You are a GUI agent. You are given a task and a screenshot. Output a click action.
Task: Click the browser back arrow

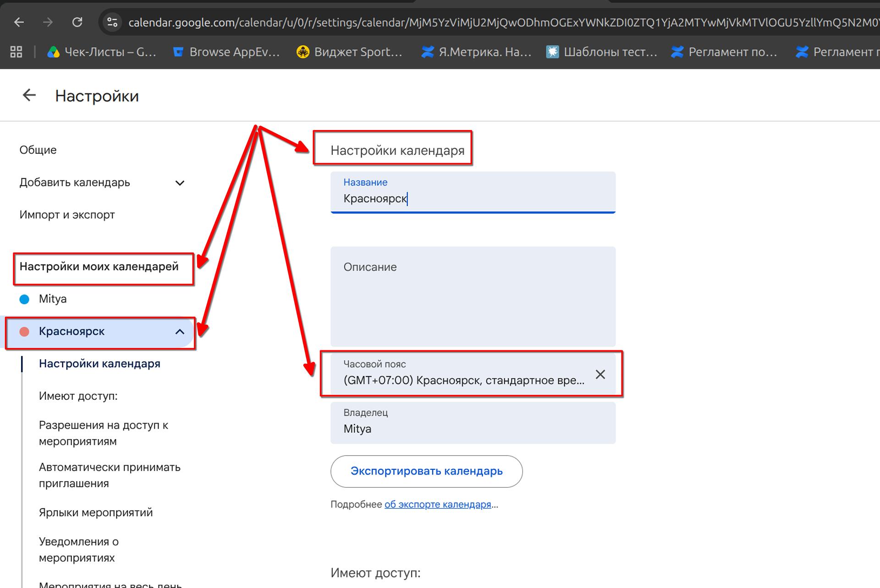point(19,22)
